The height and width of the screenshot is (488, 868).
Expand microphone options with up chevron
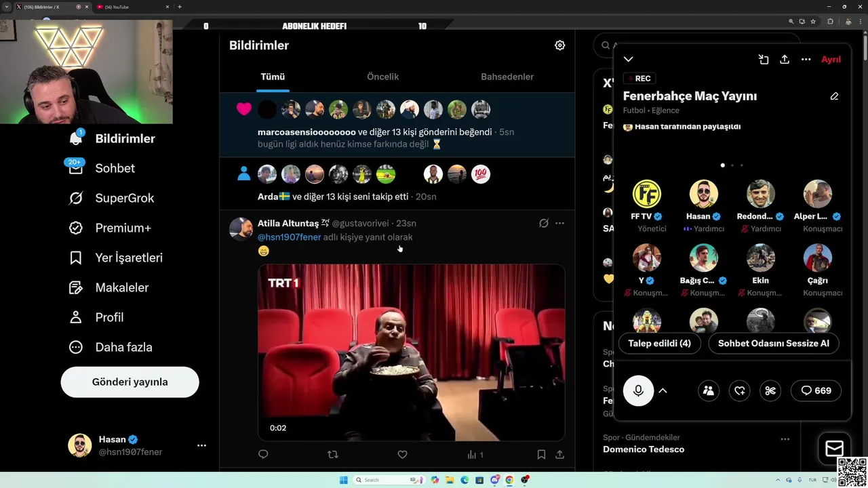663,390
